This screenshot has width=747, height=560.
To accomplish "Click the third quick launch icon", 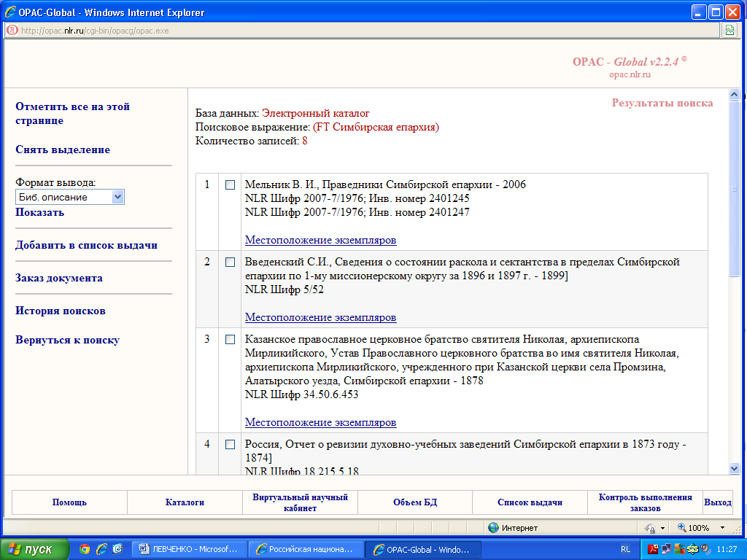I will pyautogui.click(x=117, y=549).
